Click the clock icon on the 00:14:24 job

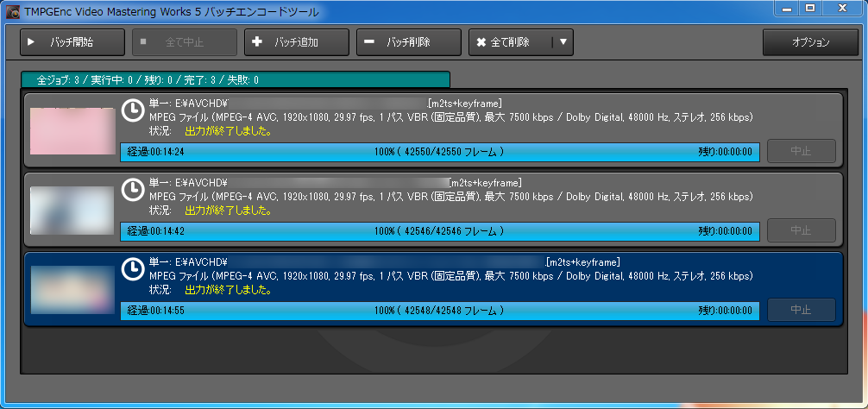pos(132,110)
